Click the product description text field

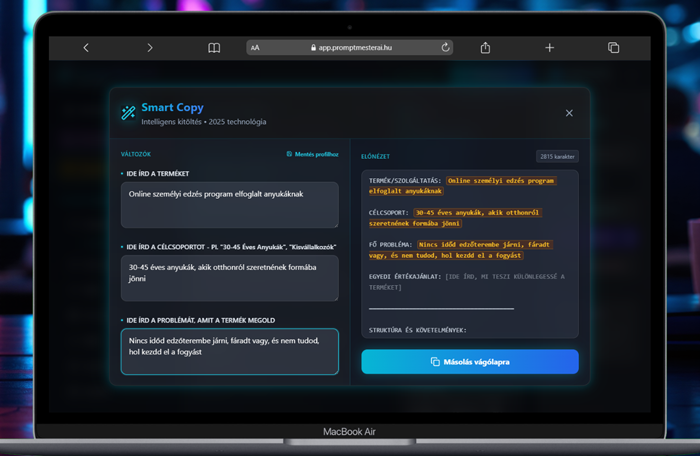[229, 205]
